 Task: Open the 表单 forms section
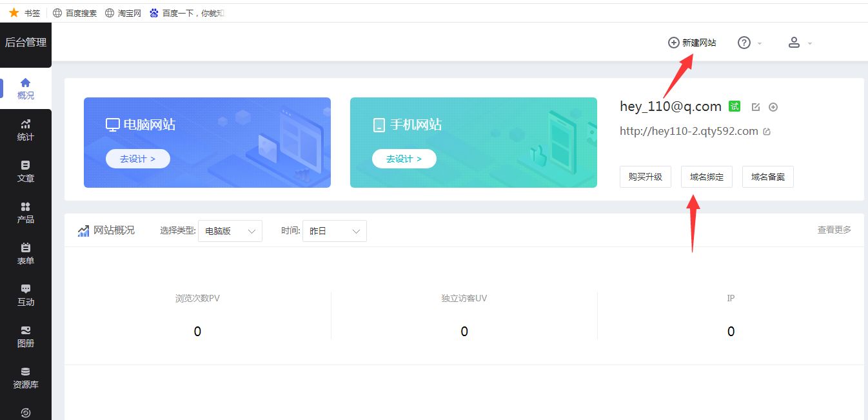[x=26, y=254]
